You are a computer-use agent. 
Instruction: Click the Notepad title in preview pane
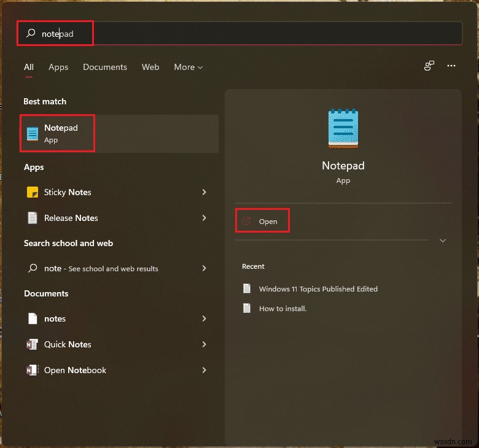click(343, 166)
